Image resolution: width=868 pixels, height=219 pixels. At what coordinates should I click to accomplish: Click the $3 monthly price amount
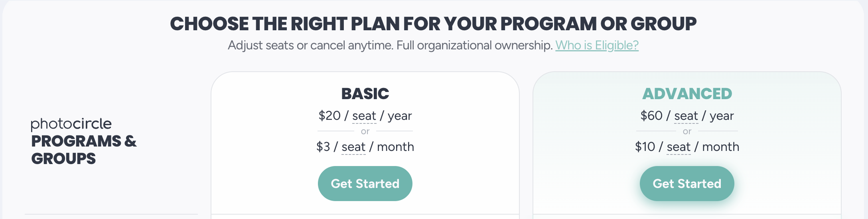tap(323, 147)
